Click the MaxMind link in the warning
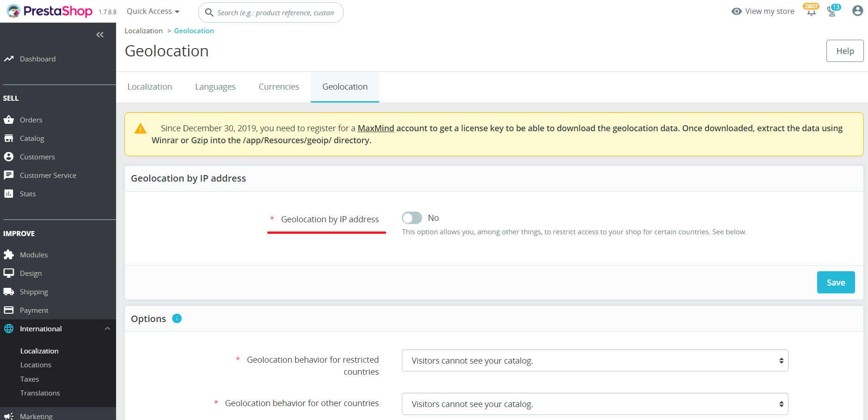The image size is (868, 420). click(376, 128)
